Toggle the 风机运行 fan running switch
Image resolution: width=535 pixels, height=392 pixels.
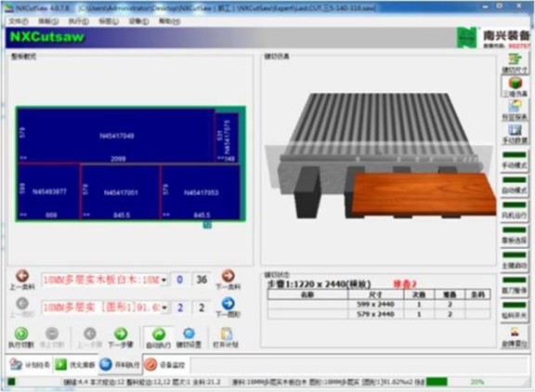515,205
